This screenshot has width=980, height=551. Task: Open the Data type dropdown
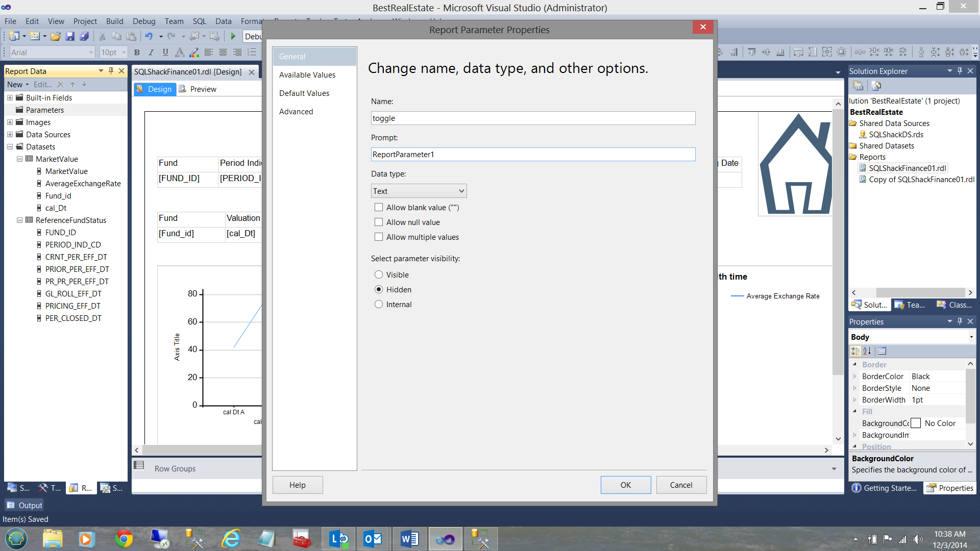pos(419,191)
